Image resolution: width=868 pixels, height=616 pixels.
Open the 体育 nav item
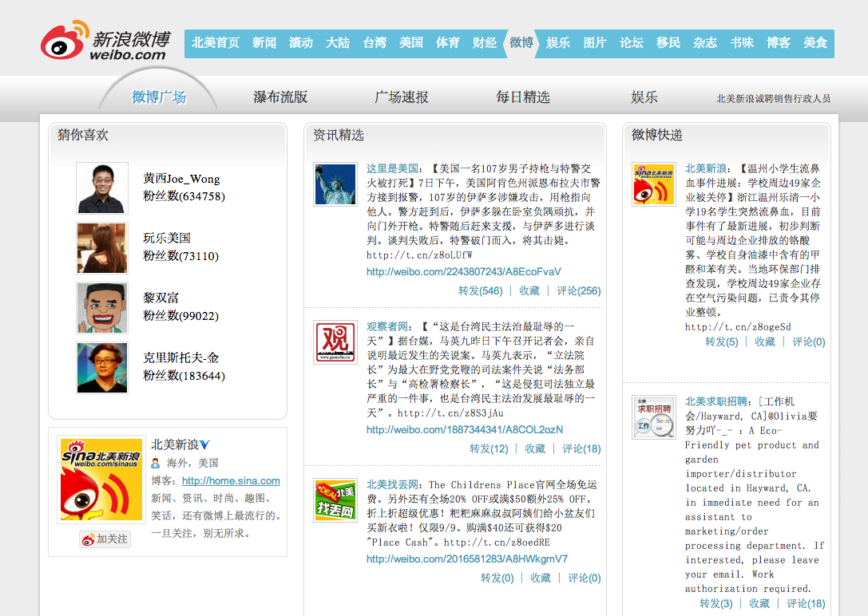(447, 42)
